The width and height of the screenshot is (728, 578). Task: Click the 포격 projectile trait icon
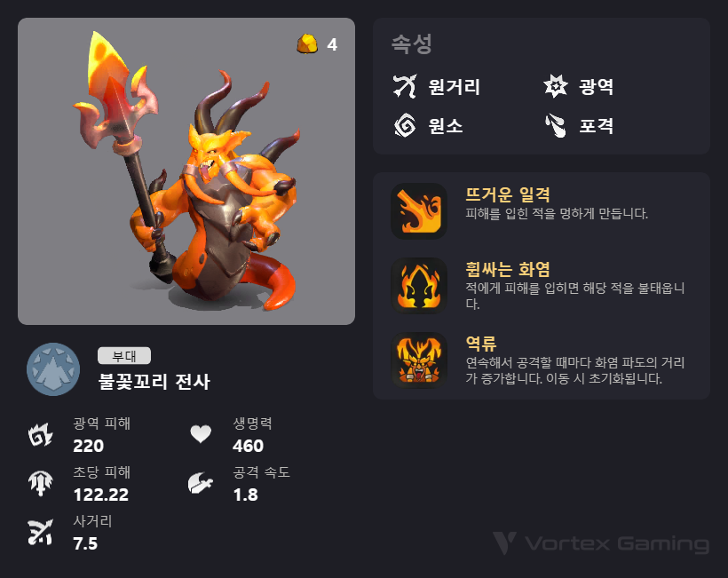[x=555, y=125]
